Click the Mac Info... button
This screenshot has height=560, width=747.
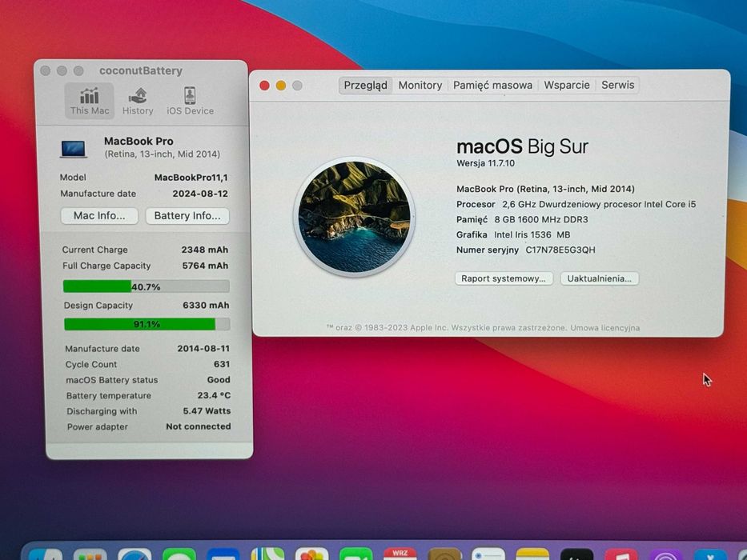(99, 216)
